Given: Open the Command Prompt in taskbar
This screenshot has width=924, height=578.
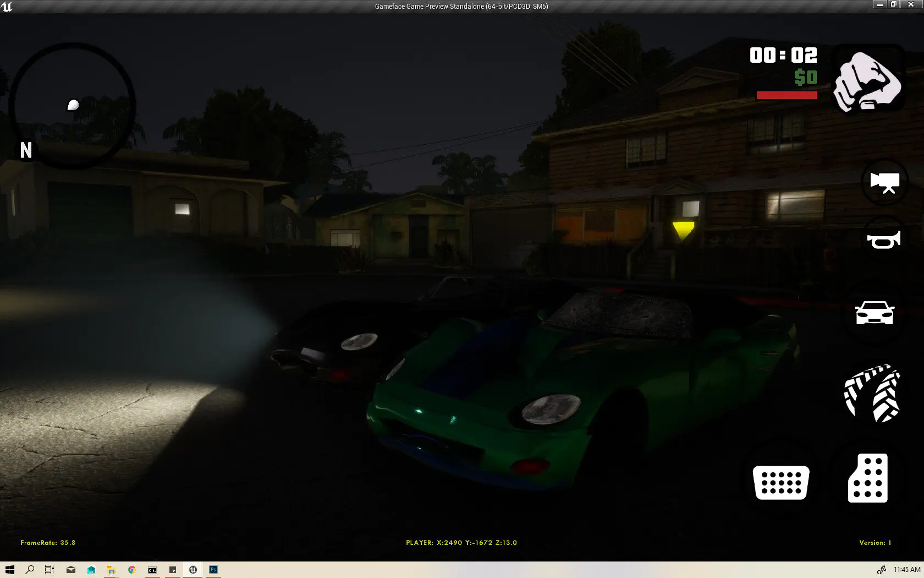Looking at the screenshot, I should (152, 570).
